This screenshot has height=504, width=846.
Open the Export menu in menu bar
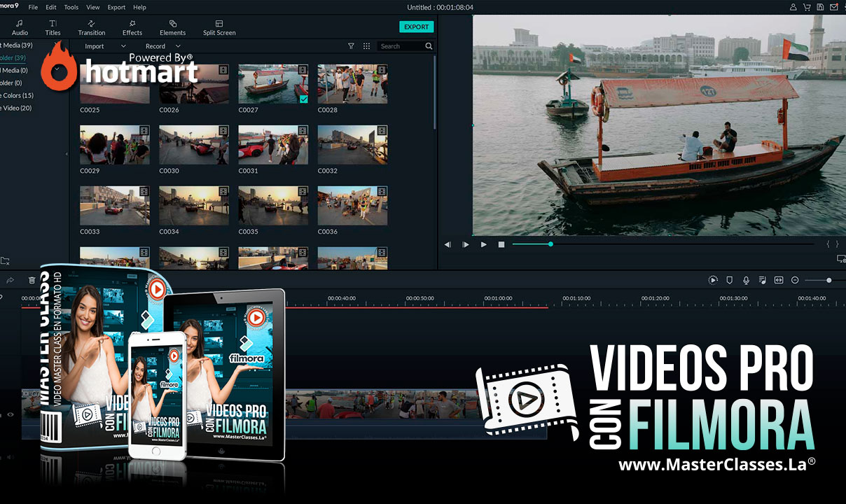click(116, 7)
